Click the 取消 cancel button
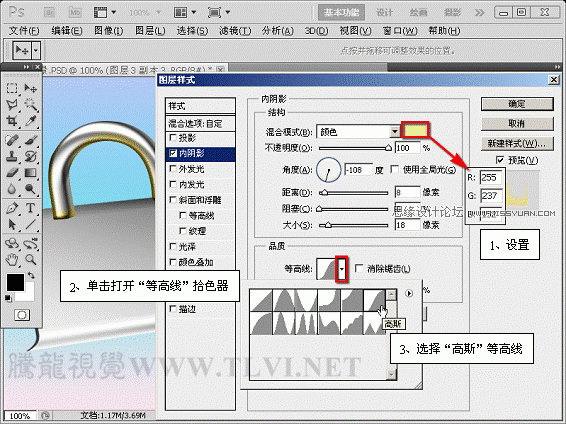This screenshot has height=424, width=566. 517,123
